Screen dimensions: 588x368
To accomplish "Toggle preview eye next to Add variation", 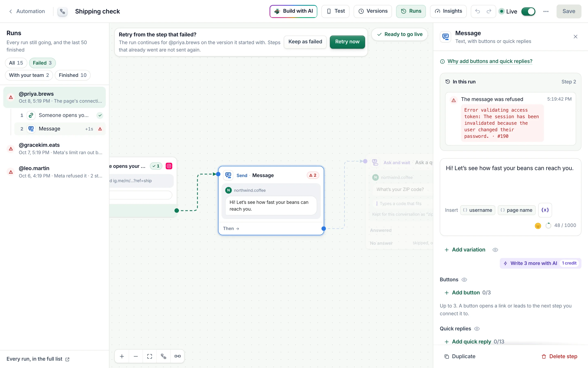I will [x=495, y=250].
